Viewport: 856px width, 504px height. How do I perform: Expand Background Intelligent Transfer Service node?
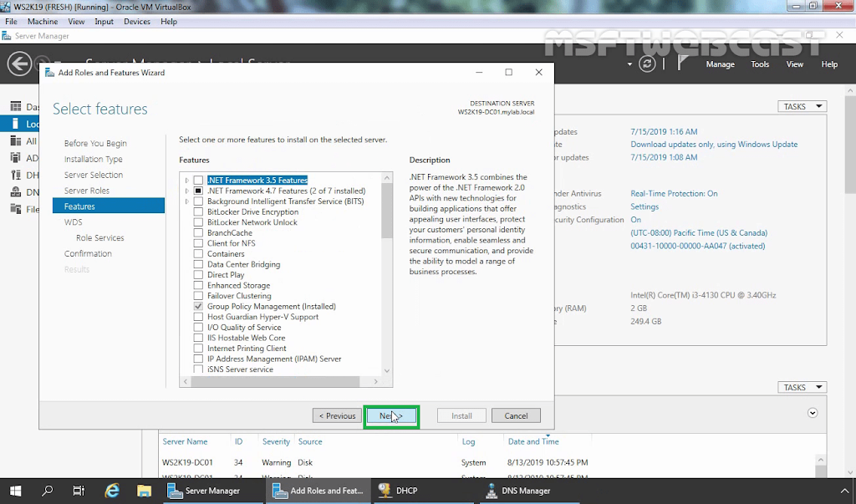[186, 201]
